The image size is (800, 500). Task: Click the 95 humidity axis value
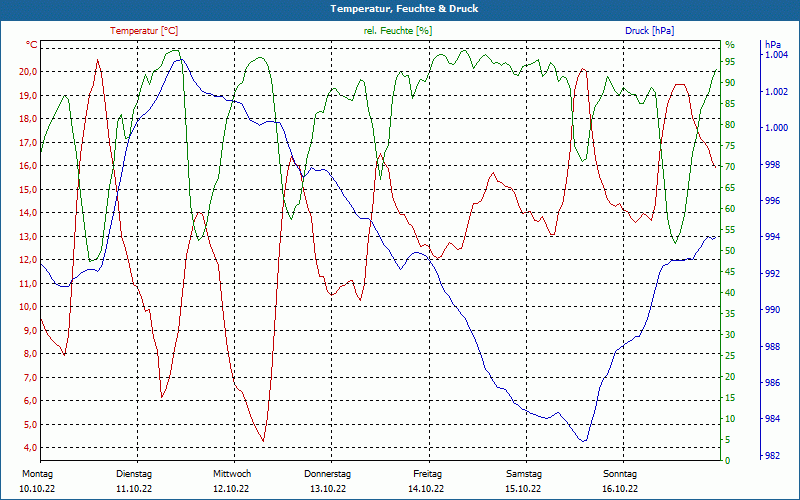tap(730, 62)
